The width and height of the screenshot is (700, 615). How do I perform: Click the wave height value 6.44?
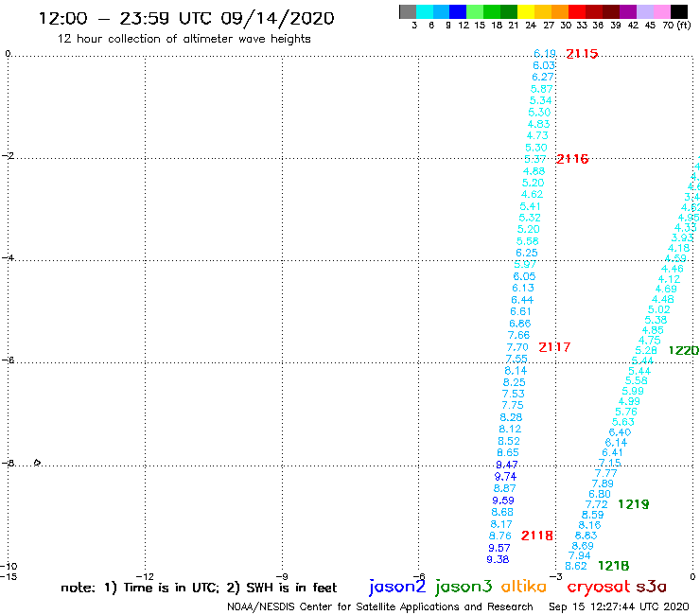(522, 300)
